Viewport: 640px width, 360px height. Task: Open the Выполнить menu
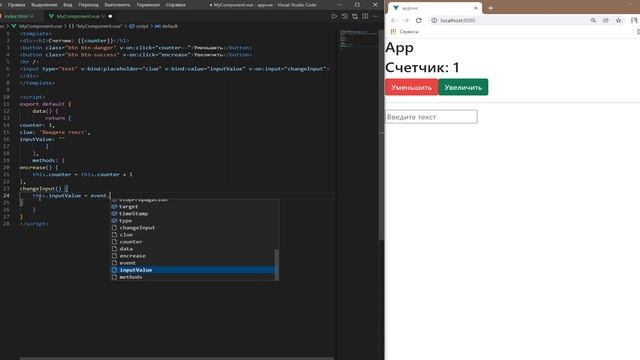(x=117, y=5)
